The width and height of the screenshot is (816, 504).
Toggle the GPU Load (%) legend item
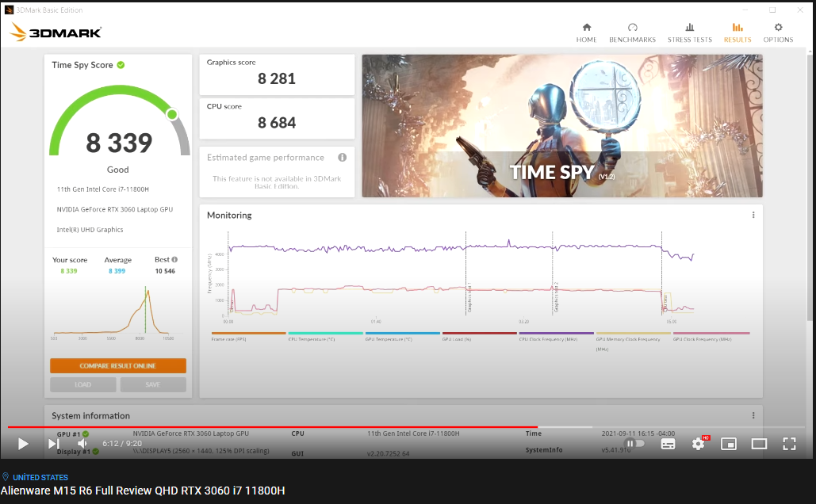coord(479,336)
